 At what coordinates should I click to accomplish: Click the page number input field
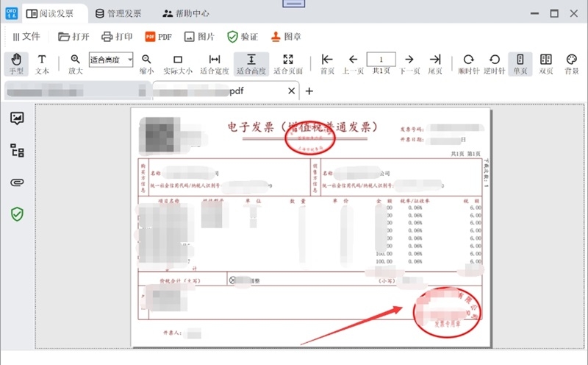pyautogui.click(x=381, y=60)
